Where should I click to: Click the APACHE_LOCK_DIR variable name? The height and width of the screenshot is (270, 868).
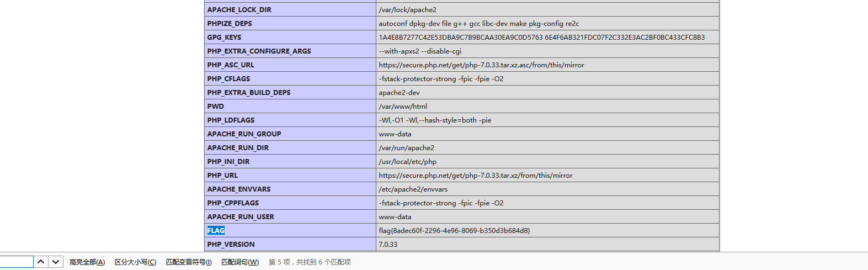pyautogui.click(x=239, y=10)
